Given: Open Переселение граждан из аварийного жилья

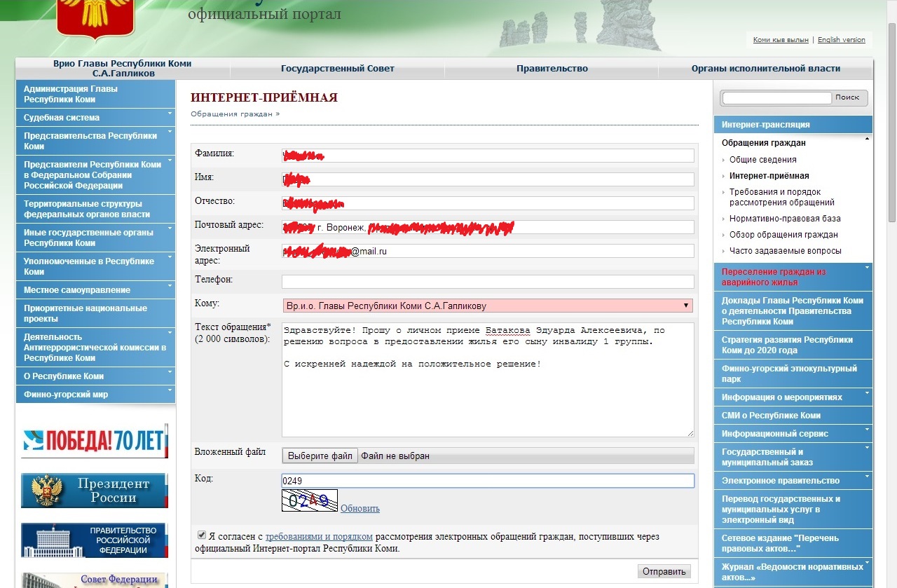Looking at the screenshot, I should click(x=793, y=277).
